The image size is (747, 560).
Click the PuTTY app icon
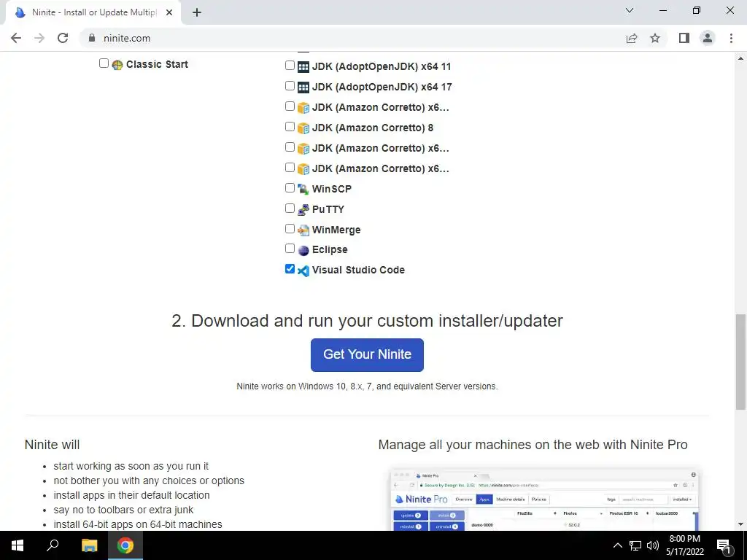tap(303, 209)
